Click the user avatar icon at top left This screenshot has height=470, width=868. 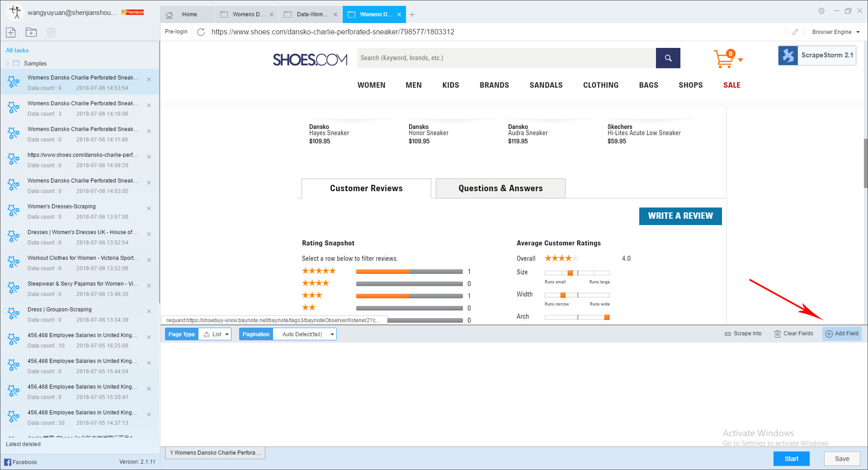[15, 12]
